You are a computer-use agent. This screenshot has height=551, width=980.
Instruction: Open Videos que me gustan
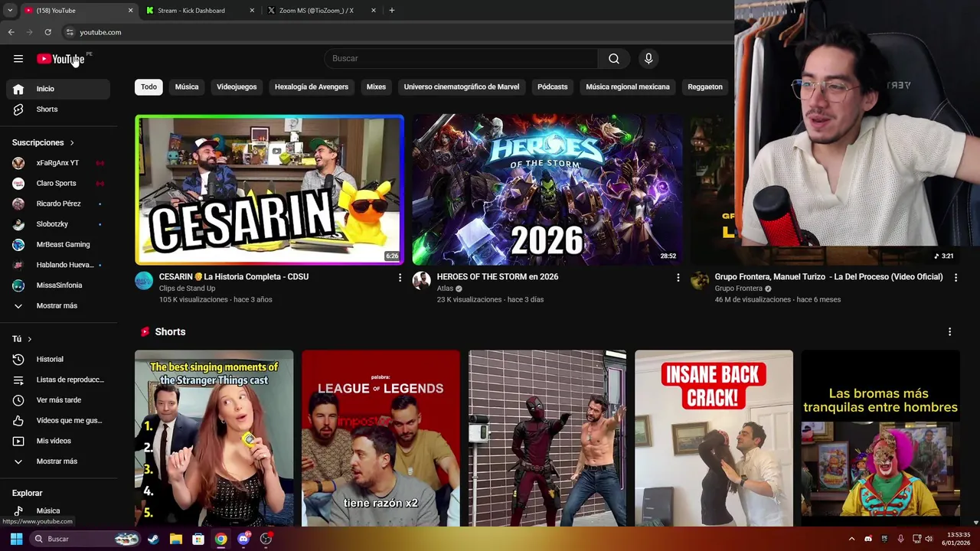point(59,420)
